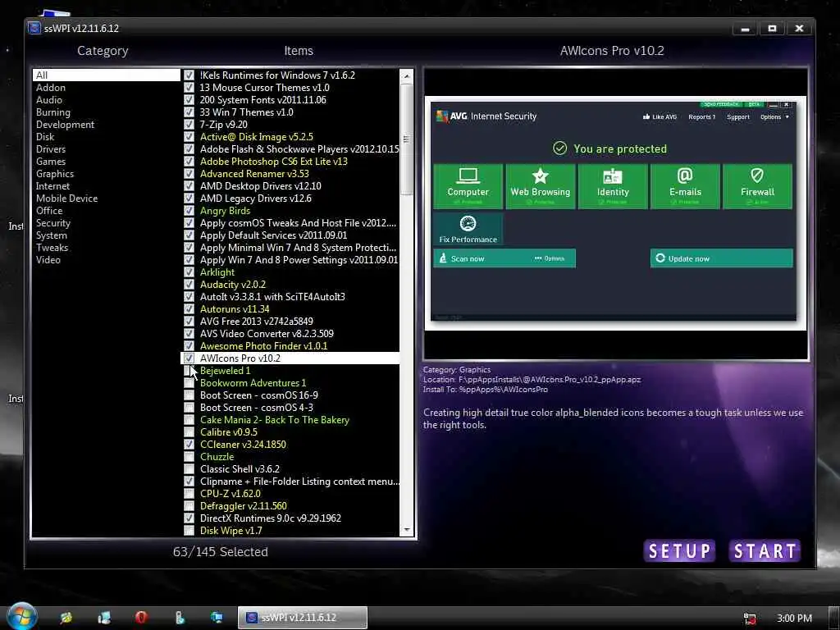This screenshot has width=840, height=630.
Task: Select 13 Mouse Cursor Themes v1.0
Action: (x=265, y=87)
